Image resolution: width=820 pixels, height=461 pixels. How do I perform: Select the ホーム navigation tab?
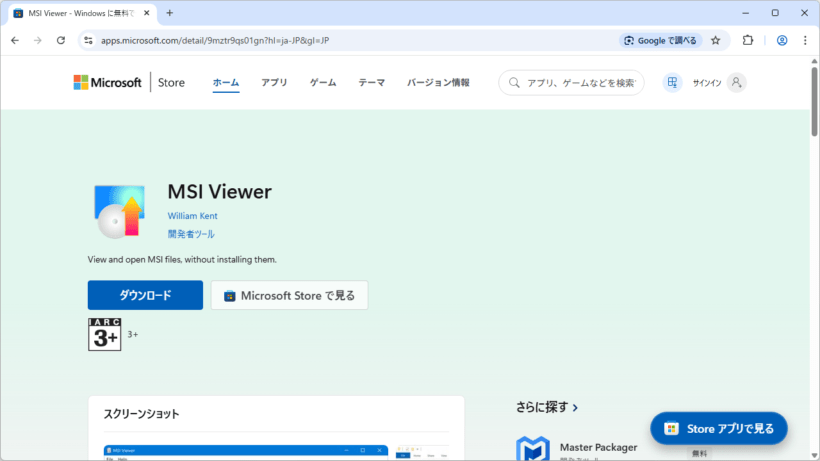[x=226, y=83]
